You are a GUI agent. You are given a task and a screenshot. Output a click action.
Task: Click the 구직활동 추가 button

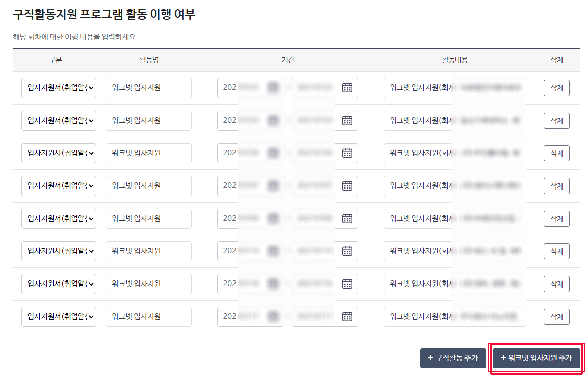tap(453, 359)
